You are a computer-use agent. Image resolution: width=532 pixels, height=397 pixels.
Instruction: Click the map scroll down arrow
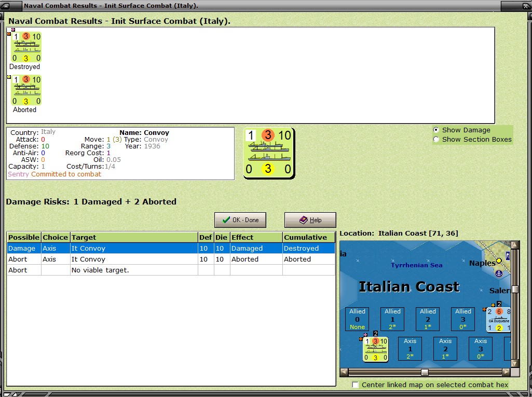[x=515, y=364]
